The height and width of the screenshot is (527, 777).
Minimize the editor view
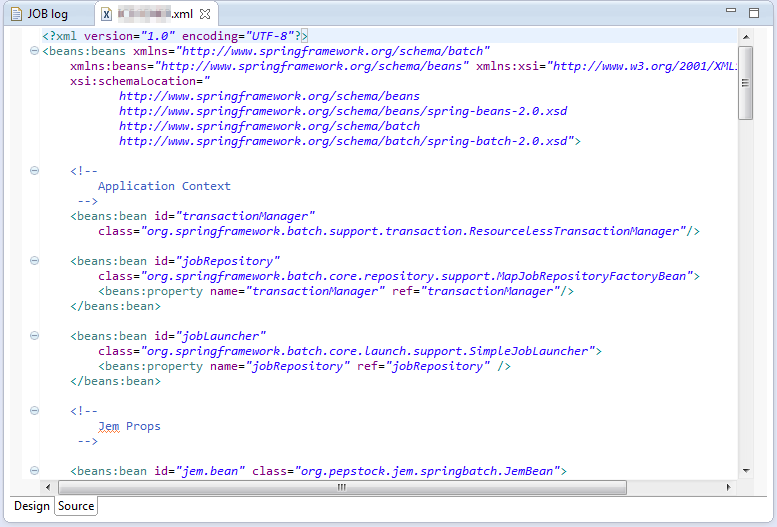(x=730, y=10)
